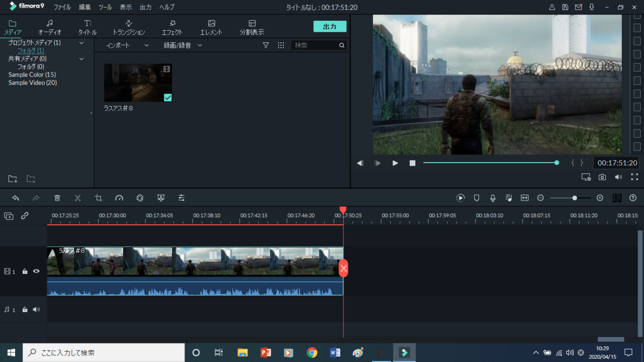Open the audio mixer icon
Image resolution: width=644 pixels, height=362 pixels.
(x=509, y=198)
